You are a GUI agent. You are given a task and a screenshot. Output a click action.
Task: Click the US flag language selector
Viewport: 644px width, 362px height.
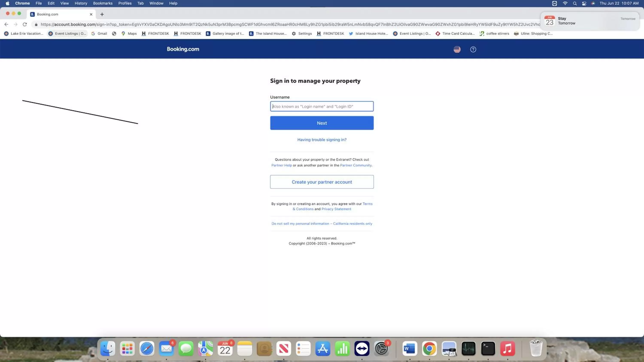(x=457, y=50)
